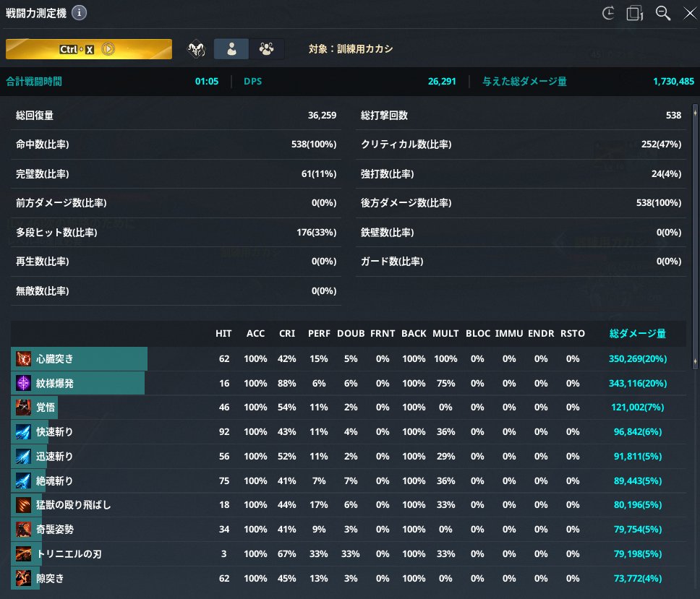Click the 350,269(20%) damage value
This screenshot has width=700, height=599.
coord(638,358)
